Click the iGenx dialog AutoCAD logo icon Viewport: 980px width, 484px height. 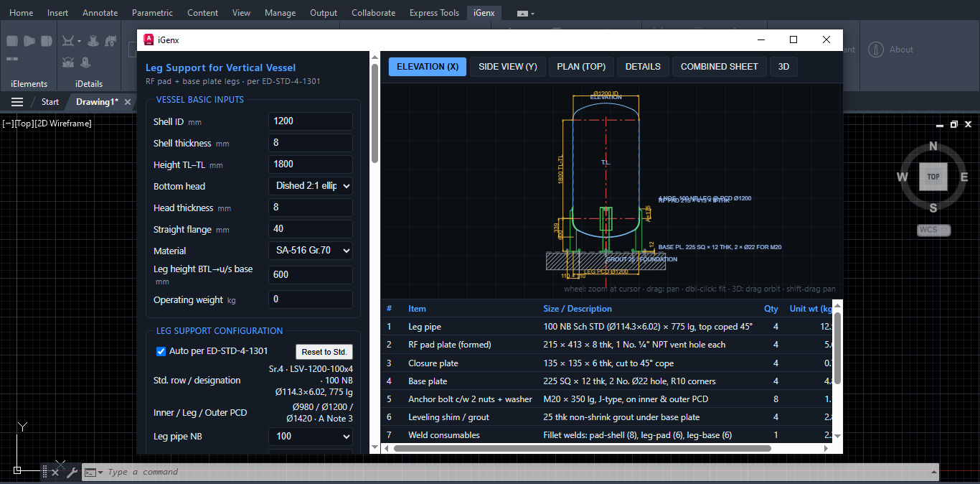[x=149, y=40]
